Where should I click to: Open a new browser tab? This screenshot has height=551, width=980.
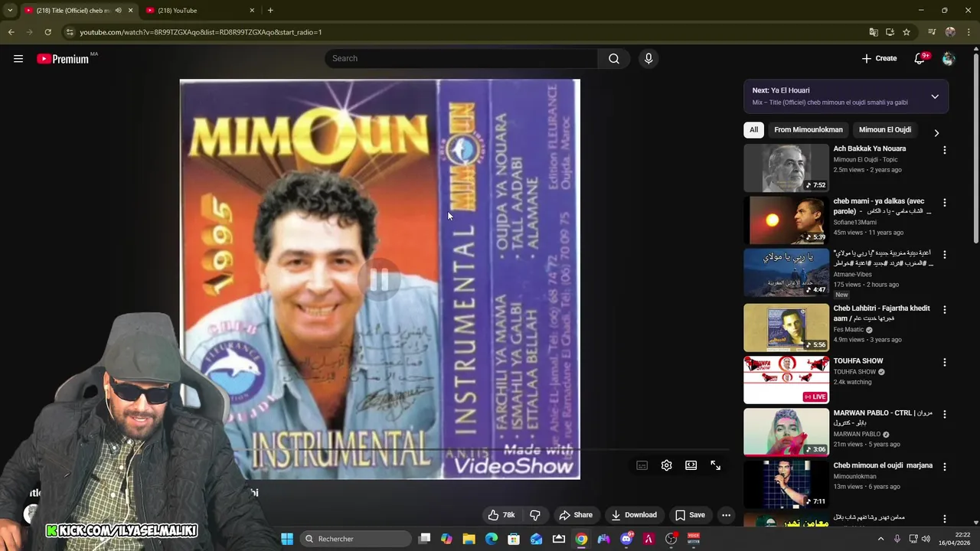(270, 11)
